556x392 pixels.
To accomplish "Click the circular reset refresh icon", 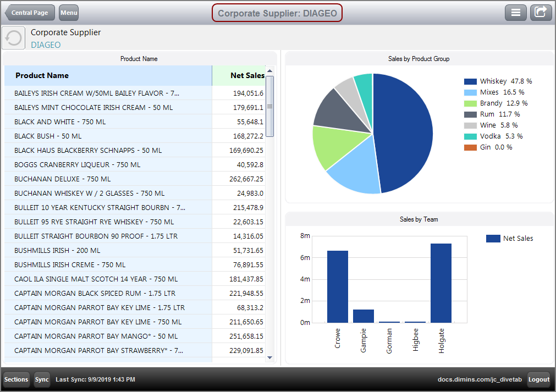I will [x=14, y=38].
